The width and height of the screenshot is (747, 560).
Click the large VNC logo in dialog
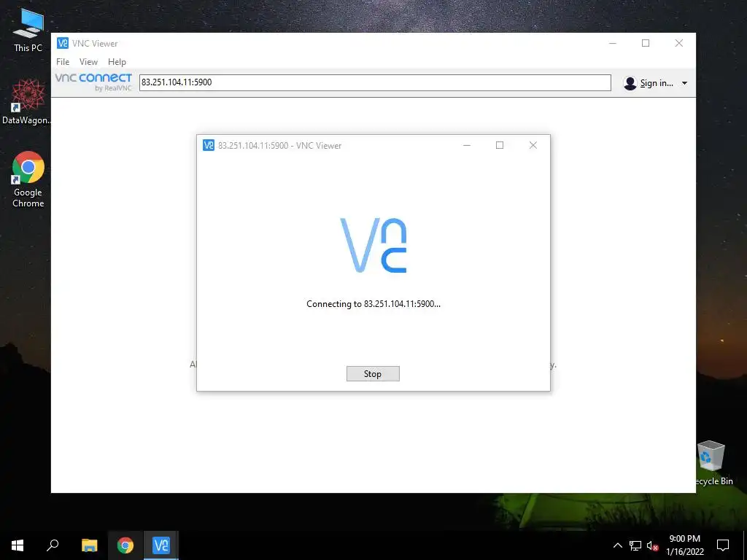pyautogui.click(x=373, y=245)
